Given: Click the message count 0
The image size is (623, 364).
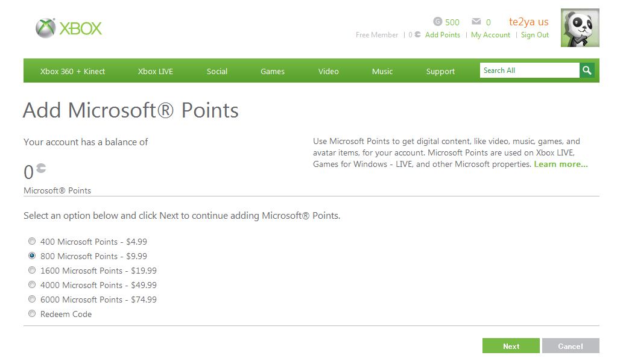Looking at the screenshot, I should click(x=489, y=22).
